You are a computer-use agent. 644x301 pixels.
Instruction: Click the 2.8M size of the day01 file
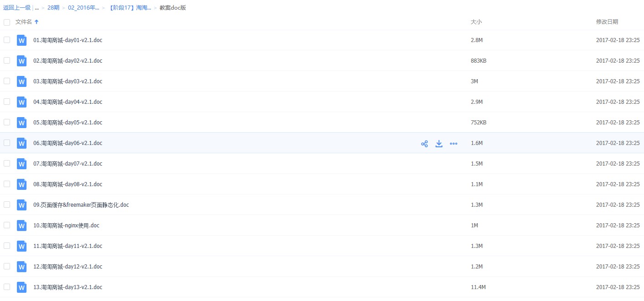pos(477,40)
